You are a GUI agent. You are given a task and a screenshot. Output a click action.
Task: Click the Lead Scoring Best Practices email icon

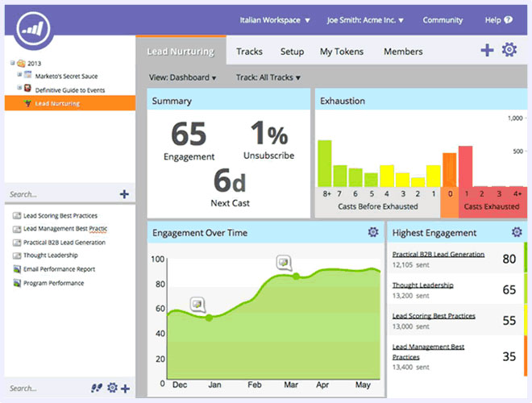pos(17,215)
